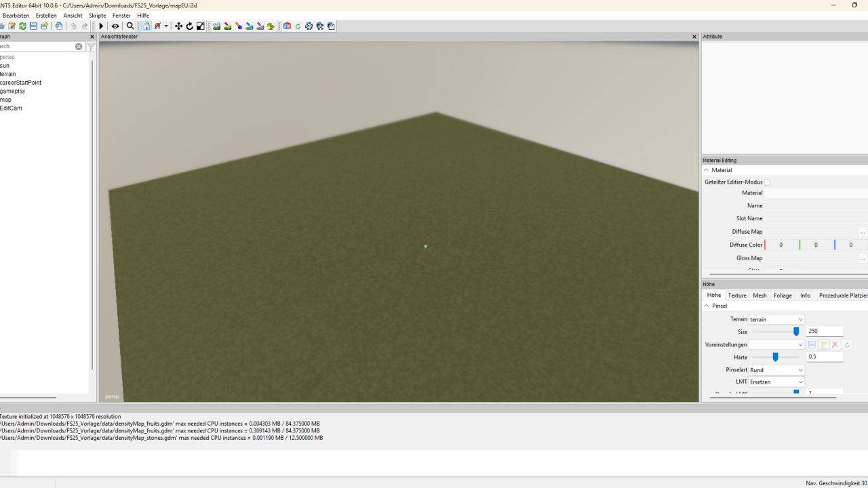
Task: Save the scene using the floppy disk icon
Action: click(33, 26)
